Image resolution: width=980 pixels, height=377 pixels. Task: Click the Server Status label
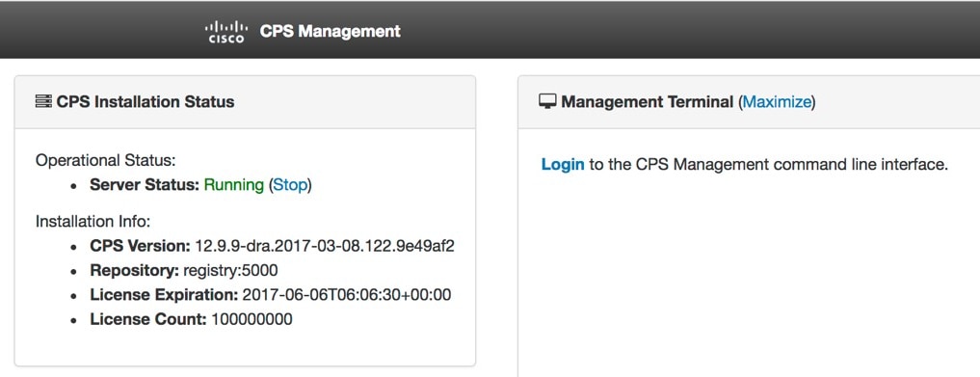145,185
